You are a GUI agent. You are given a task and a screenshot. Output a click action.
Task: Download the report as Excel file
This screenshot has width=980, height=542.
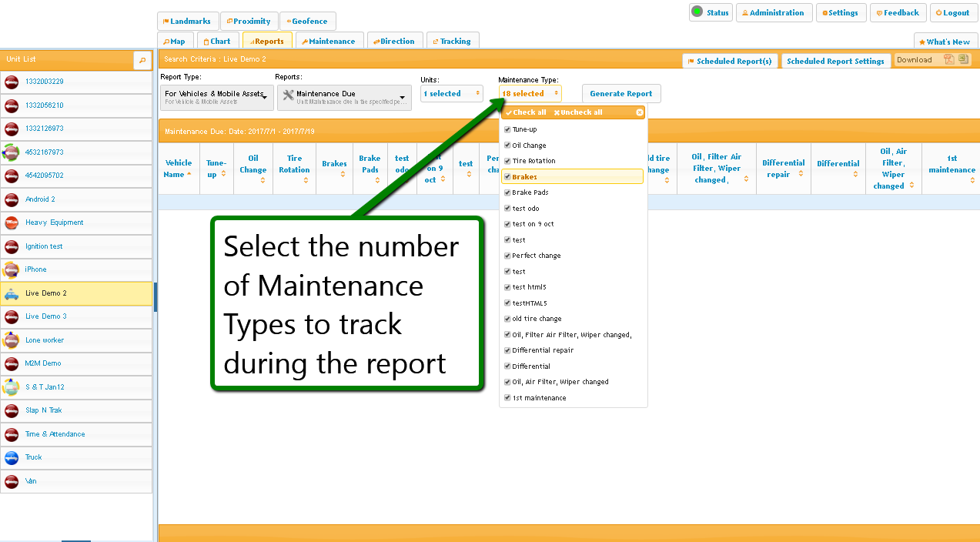(x=963, y=60)
